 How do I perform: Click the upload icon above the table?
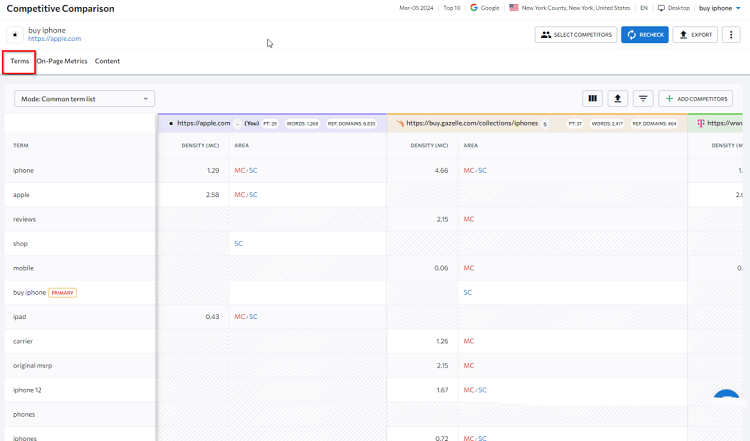point(618,99)
